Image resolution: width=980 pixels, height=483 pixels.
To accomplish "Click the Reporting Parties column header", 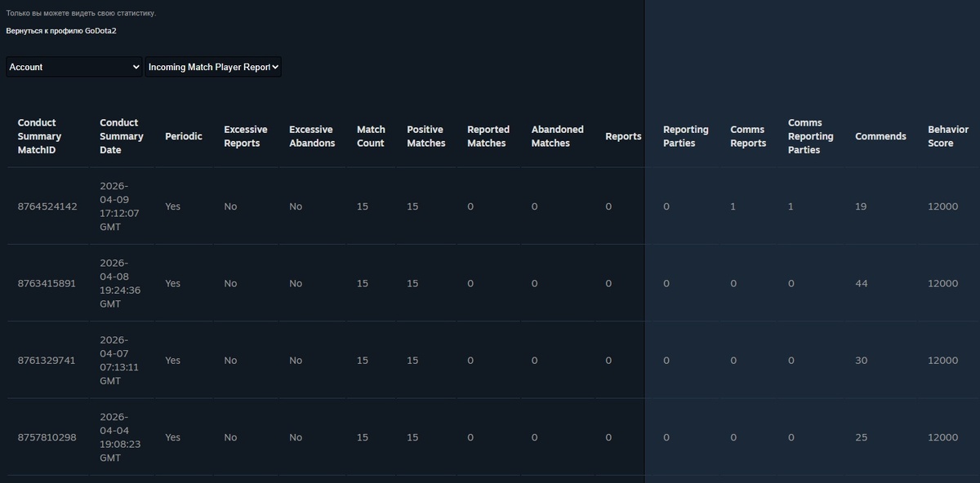I will pos(686,136).
